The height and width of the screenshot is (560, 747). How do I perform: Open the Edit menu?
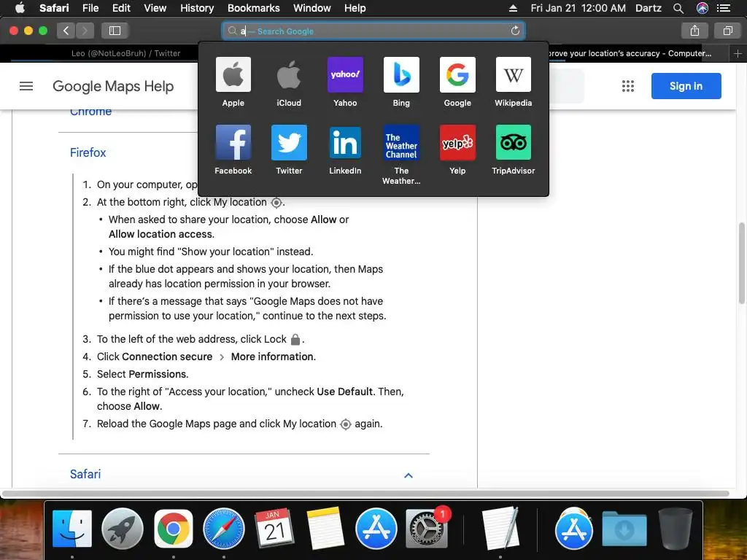coord(121,8)
